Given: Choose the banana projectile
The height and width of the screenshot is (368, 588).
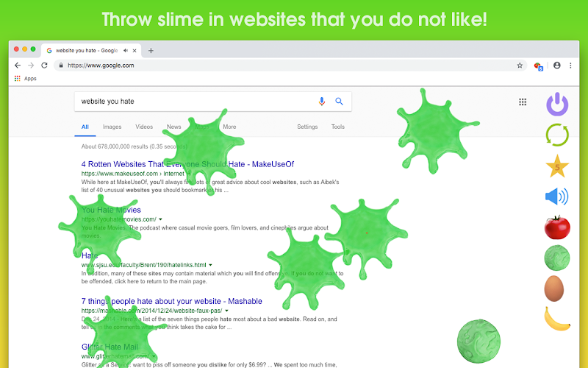Looking at the screenshot, I should pos(557,319).
